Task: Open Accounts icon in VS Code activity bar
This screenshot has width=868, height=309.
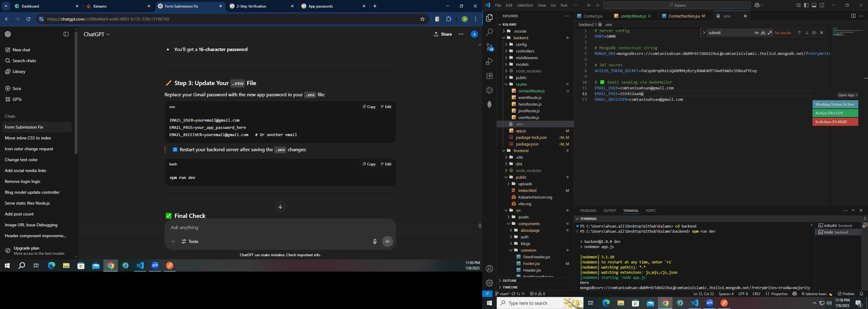Action: 489,269
